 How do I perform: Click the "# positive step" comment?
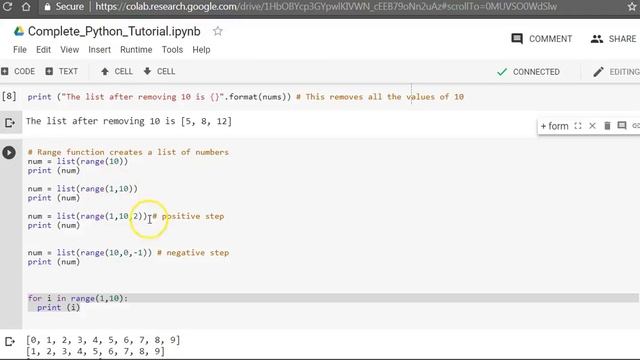pos(188,216)
